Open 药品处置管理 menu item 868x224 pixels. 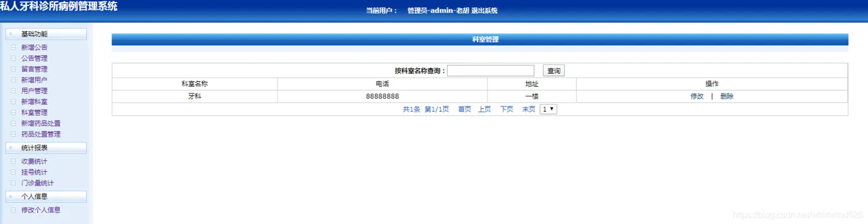[x=41, y=134]
